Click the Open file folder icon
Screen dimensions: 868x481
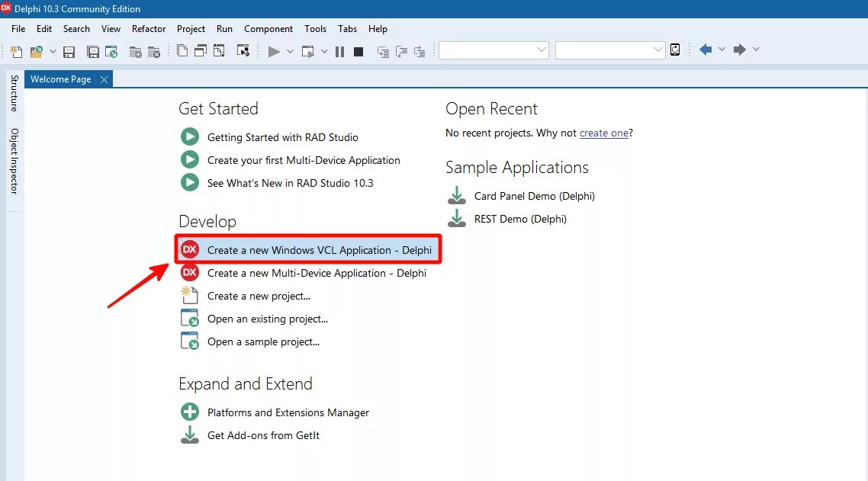point(37,52)
